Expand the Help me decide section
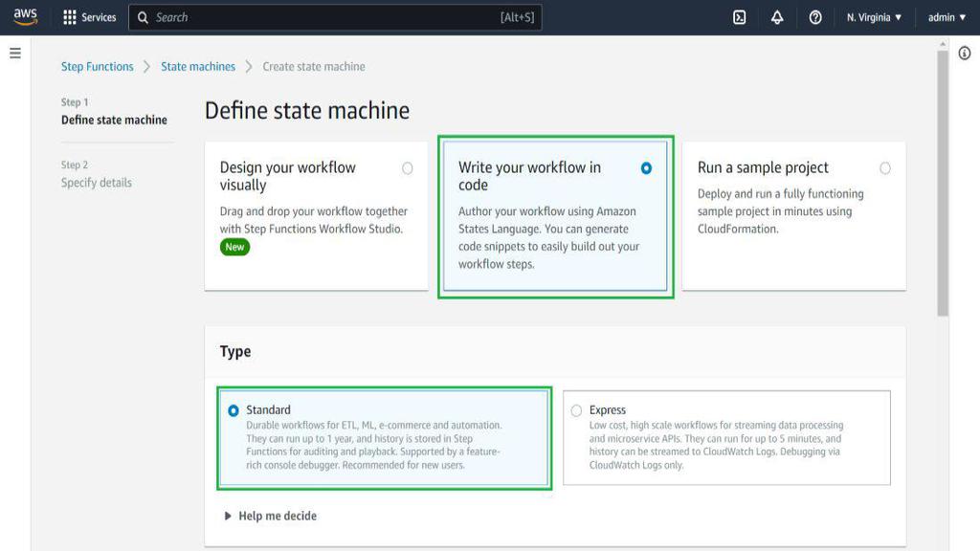 pos(270,516)
